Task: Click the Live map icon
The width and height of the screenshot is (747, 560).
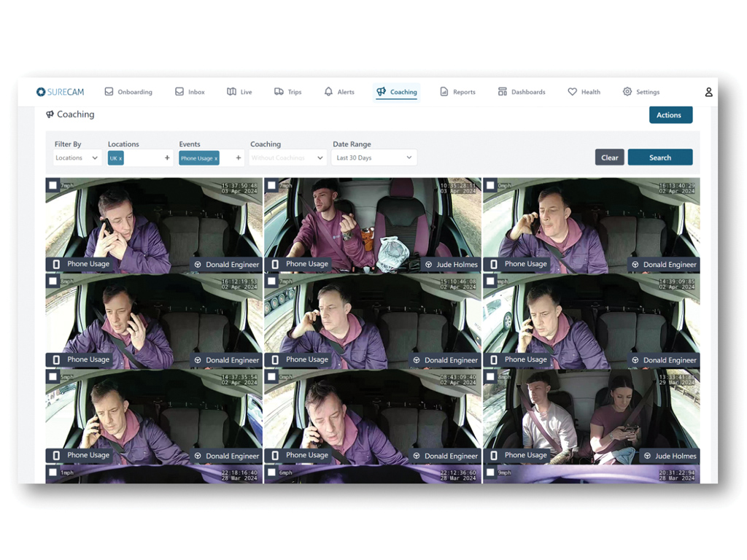Action: tap(231, 91)
